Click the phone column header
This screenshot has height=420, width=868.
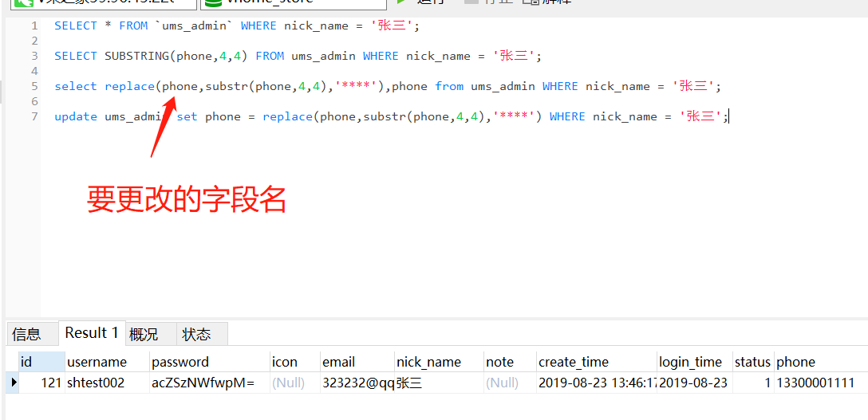click(821, 362)
